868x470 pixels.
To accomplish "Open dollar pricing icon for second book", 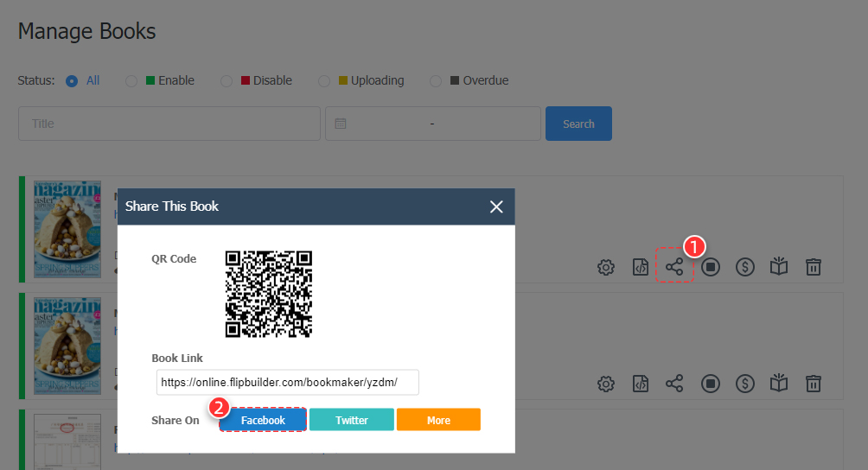I will 744,384.
